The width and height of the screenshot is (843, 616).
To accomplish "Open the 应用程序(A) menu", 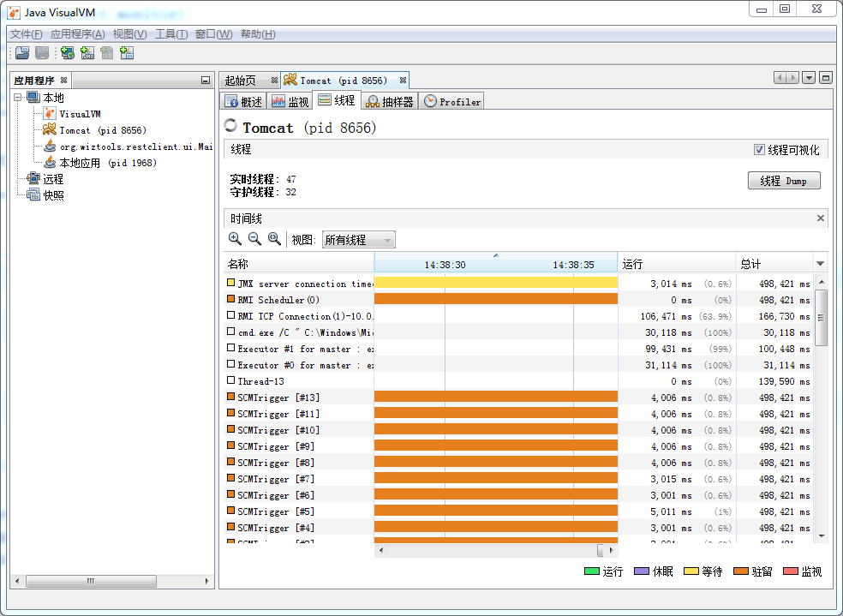I will [77, 34].
